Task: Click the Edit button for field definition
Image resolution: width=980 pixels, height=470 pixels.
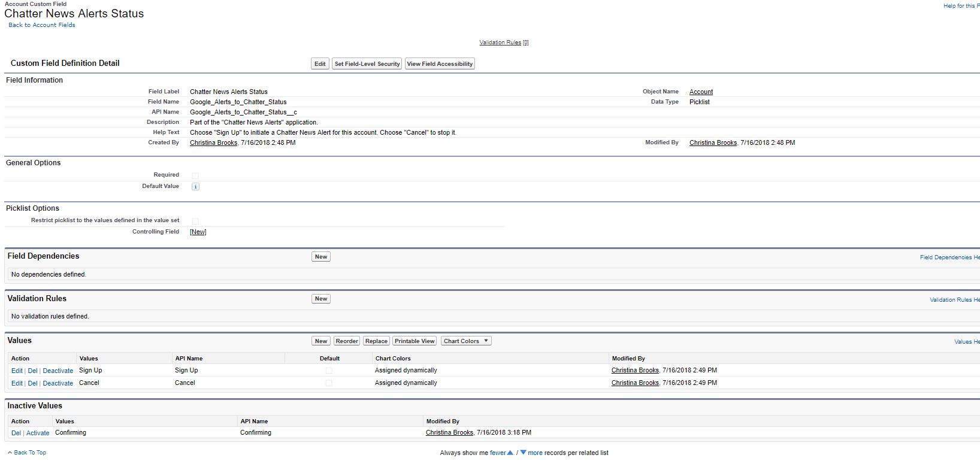Action: tap(320, 64)
